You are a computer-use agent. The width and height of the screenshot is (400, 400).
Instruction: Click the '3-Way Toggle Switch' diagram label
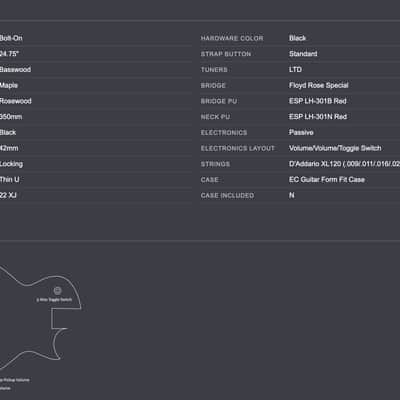[54, 300]
